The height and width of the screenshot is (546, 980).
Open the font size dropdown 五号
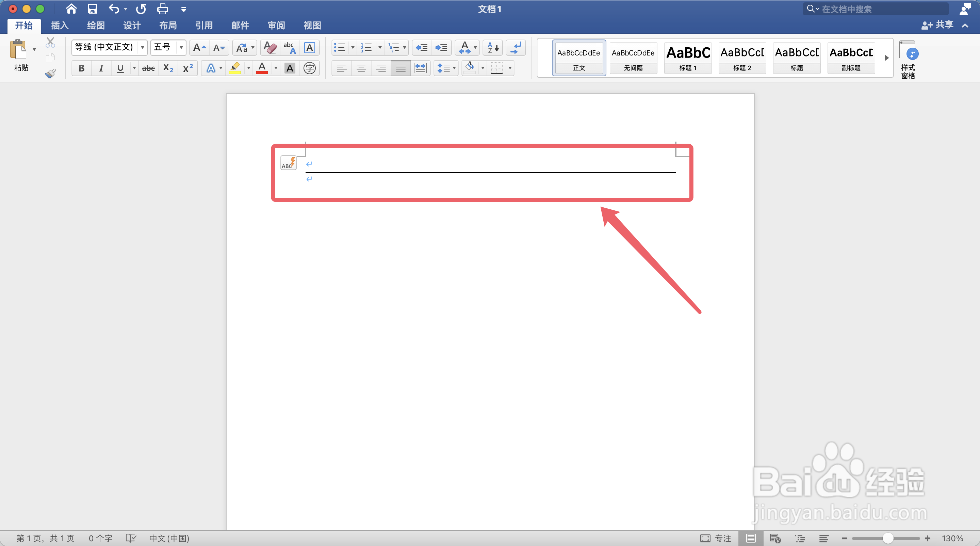tap(181, 48)
